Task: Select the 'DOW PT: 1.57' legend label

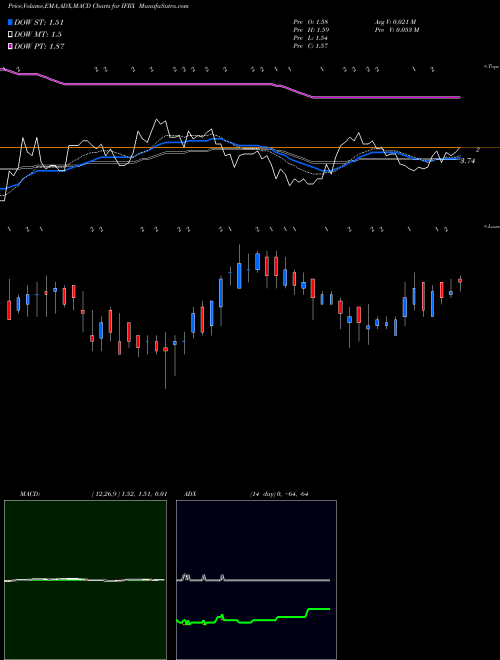Action: [x=39, y=46]
